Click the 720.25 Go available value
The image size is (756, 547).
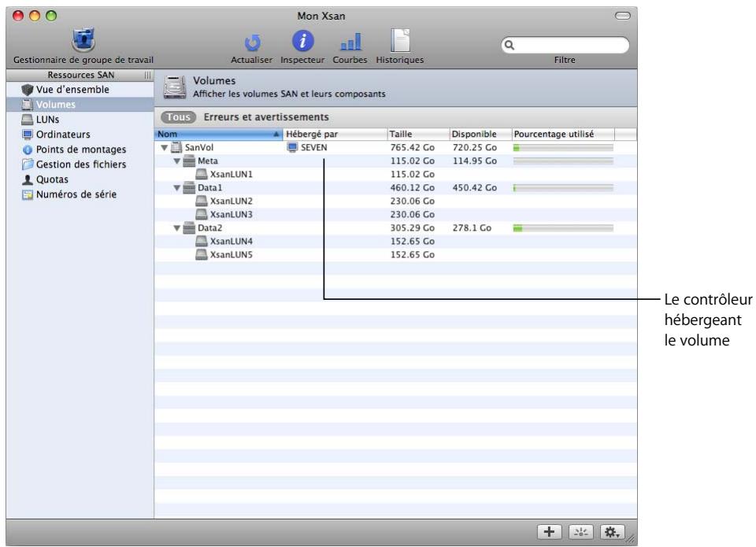click(474, 147)
